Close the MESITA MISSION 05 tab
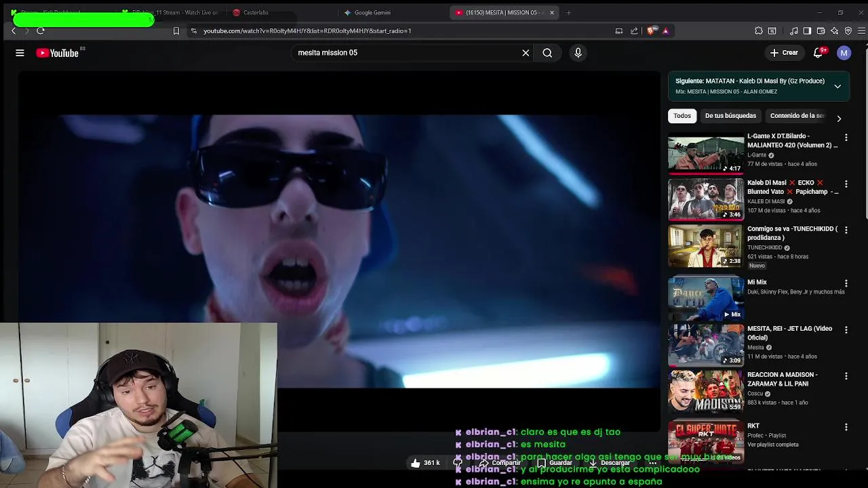 click(552, 12)
